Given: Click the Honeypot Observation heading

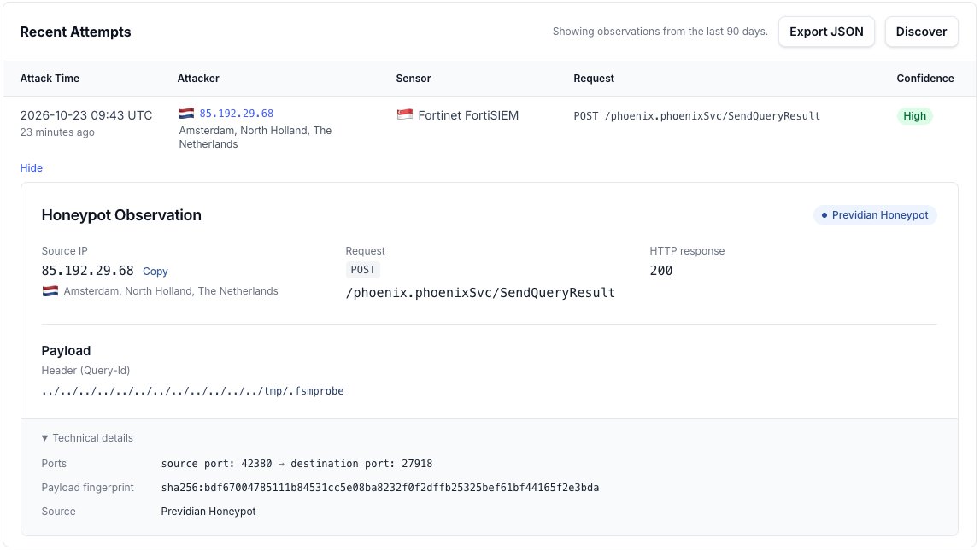Looking at the screenshot, I should click(x=121, y=215).
